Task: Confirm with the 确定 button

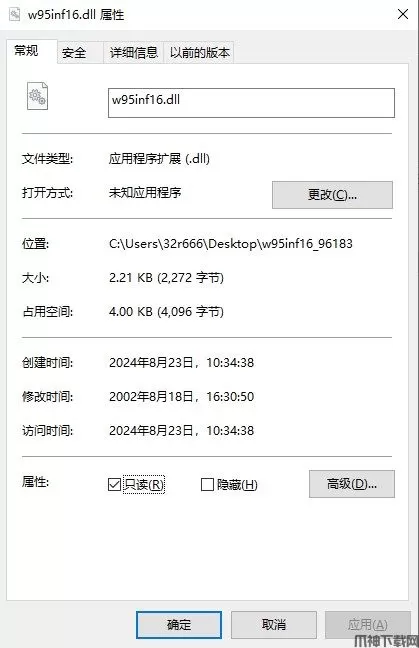Action: (179, 624)
